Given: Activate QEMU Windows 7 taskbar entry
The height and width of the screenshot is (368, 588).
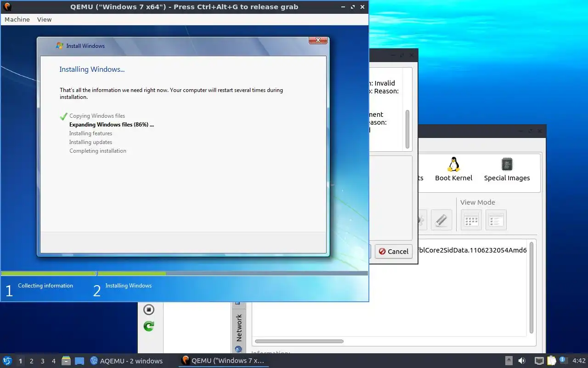Looking at the screenshot, I should (x=223, y=361).
